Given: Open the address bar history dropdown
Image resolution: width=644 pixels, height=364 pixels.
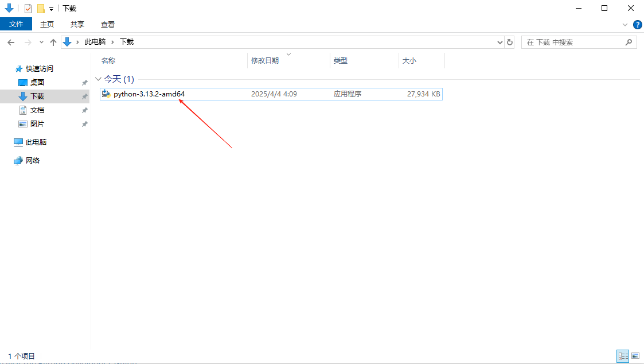Looking at the screenshot, I should [x=499, y=42].
